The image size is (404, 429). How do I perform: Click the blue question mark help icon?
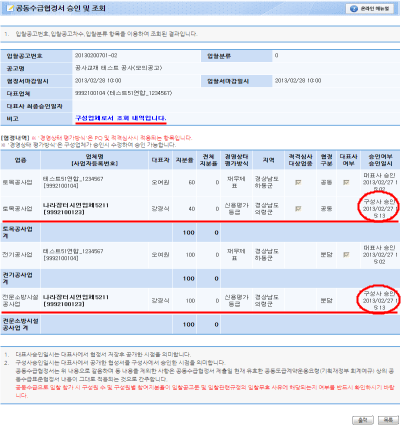(354, 9)
